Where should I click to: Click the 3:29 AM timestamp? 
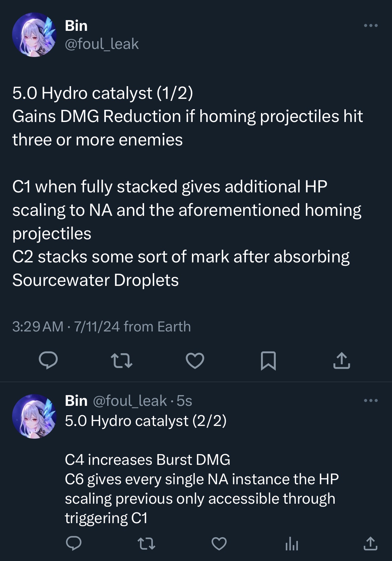pyautogui.click(x=38, y=326)
